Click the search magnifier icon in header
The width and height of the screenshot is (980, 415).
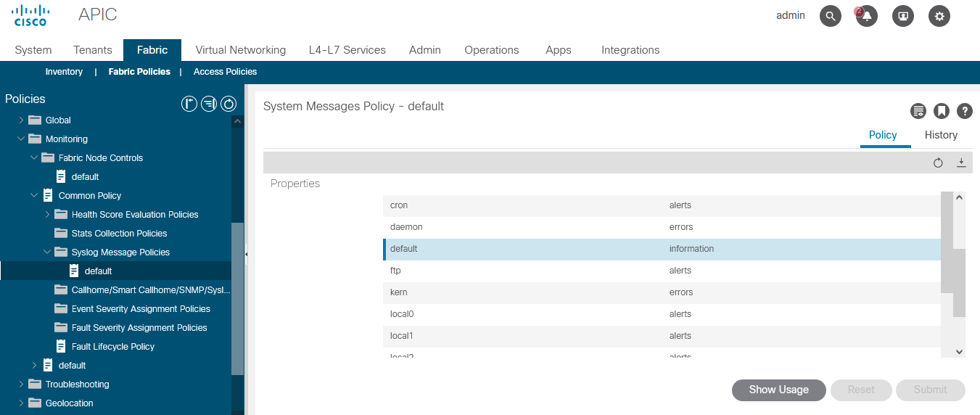tap(830, 16)
